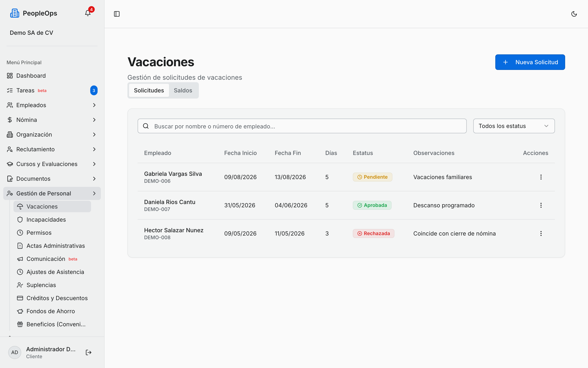
Task: Click the Organización building icon
Action: coord(10,135)
